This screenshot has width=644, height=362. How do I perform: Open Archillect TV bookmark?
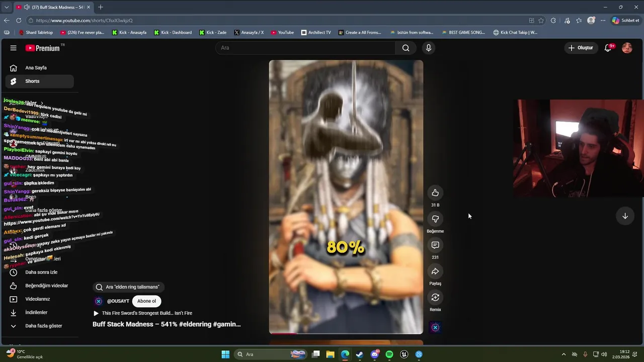(316, 33)
